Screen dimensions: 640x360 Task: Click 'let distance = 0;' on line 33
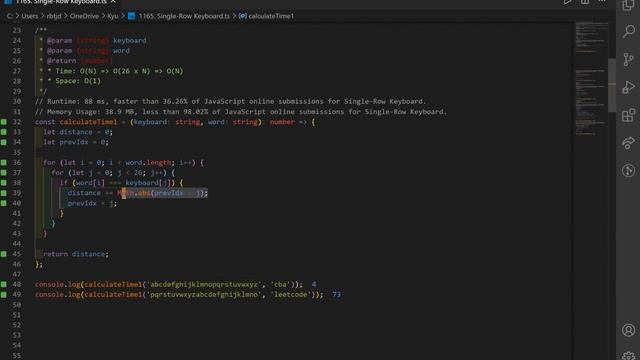[x=78, y=132]
